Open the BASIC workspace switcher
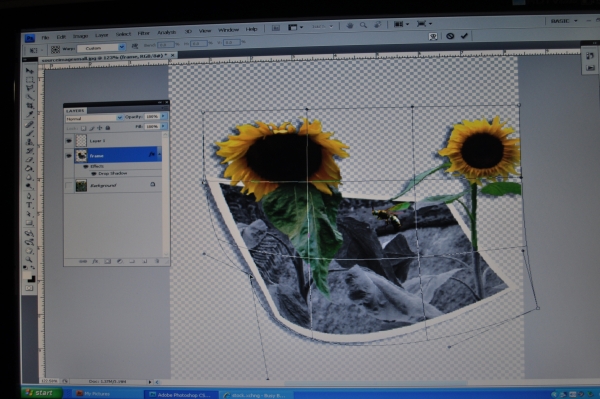Screen dimensions: 600x399 (564, 21)
